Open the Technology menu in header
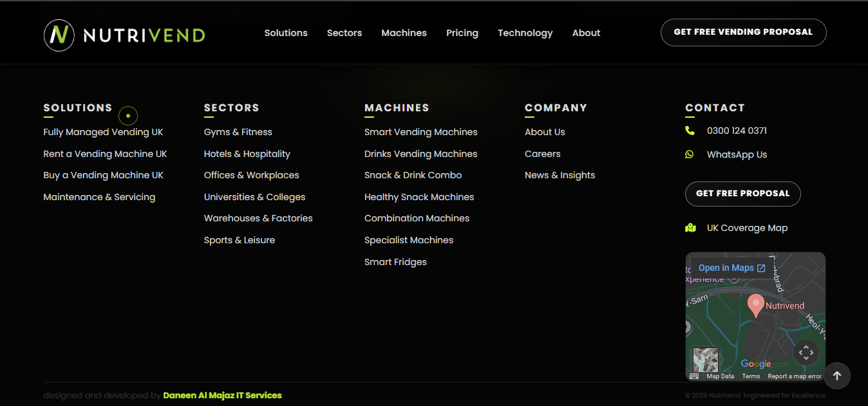 pyautogui.click(x=525, y=33)
